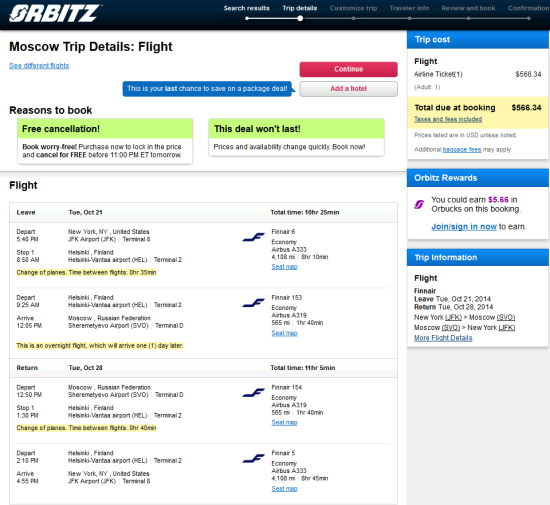The image size is (550, 505).
Task: Click the Airline Ticket(1) price $566.34
Action: point(528,74)
